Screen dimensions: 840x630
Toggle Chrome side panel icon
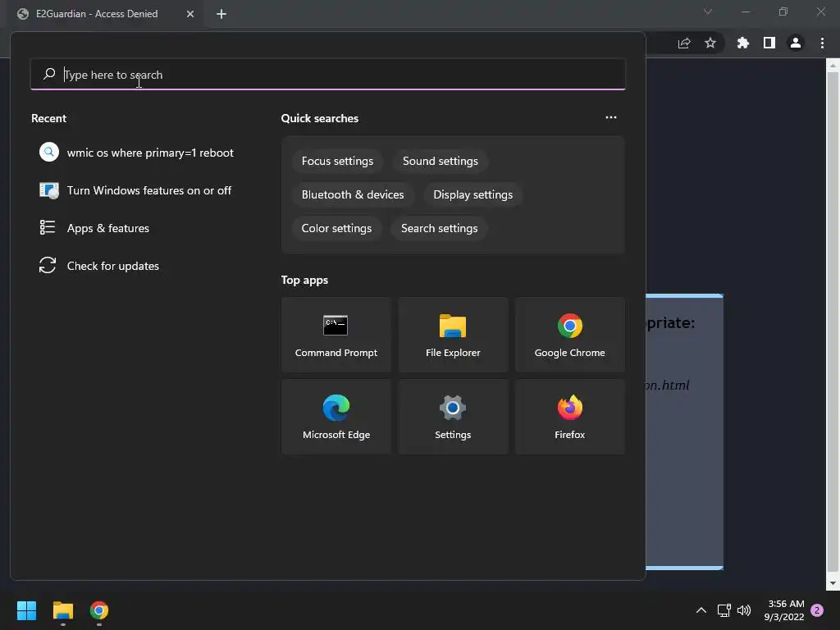pyautogui.click(x=769, y=43)
